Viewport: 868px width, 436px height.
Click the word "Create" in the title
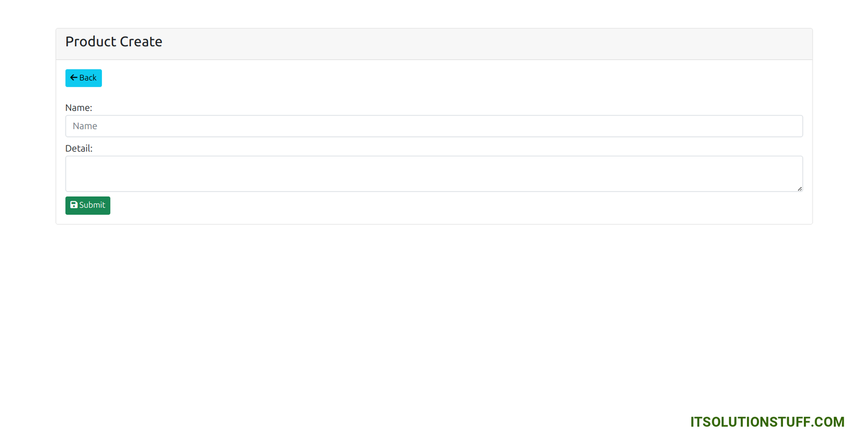[x=141, y=42]
